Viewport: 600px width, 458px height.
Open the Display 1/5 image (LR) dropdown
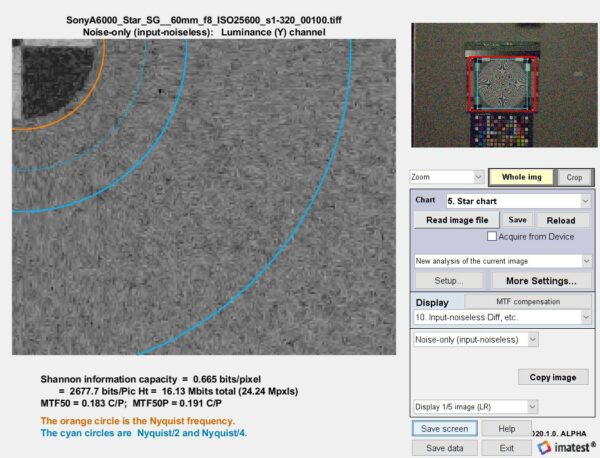[476, 408]
